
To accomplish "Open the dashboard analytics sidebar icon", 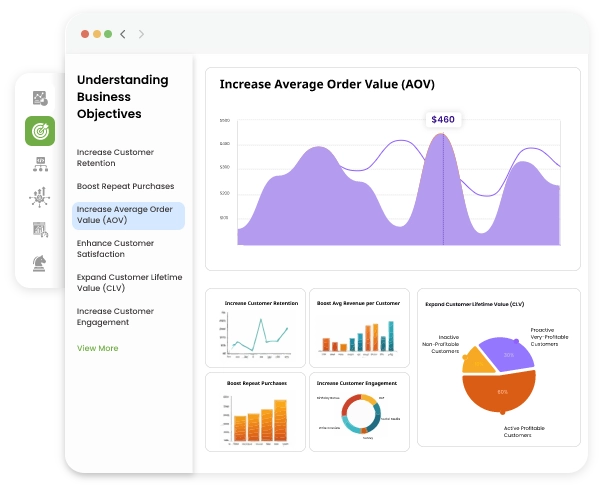I will (x=40, y=98).
